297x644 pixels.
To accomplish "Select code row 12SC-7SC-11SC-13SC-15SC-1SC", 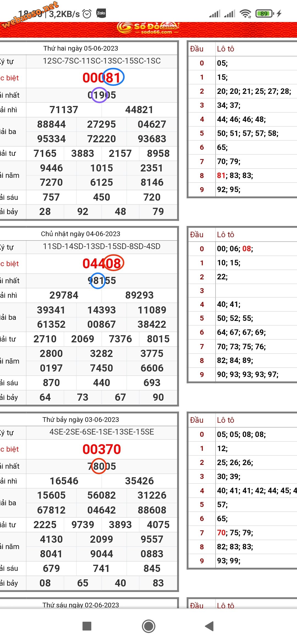I will click(x=102, y=61).
